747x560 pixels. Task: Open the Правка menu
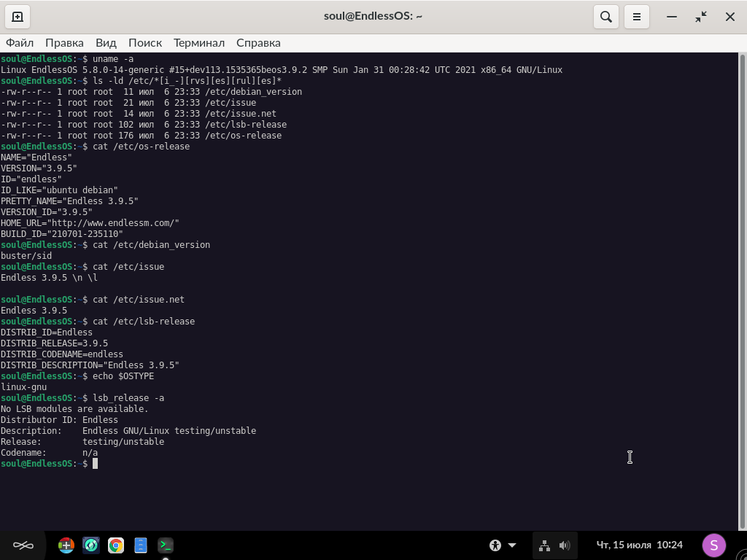64,43
